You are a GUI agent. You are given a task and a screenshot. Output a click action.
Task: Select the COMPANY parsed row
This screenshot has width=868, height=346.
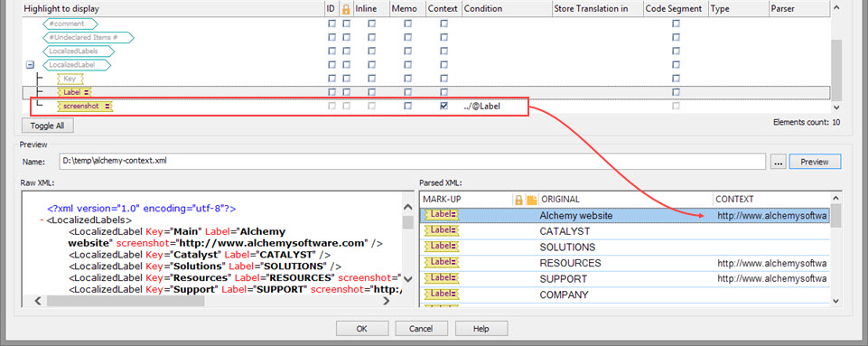point(625,295)
